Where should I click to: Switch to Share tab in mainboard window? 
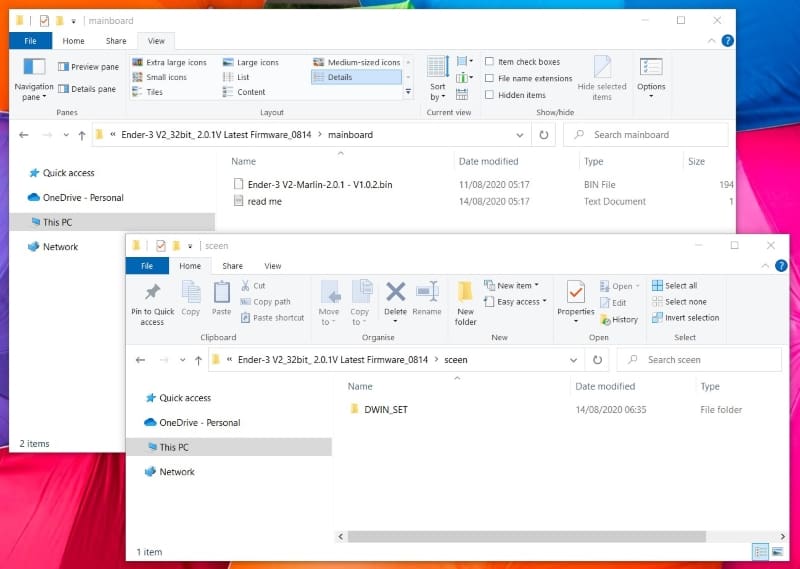[x=116, y=41]
